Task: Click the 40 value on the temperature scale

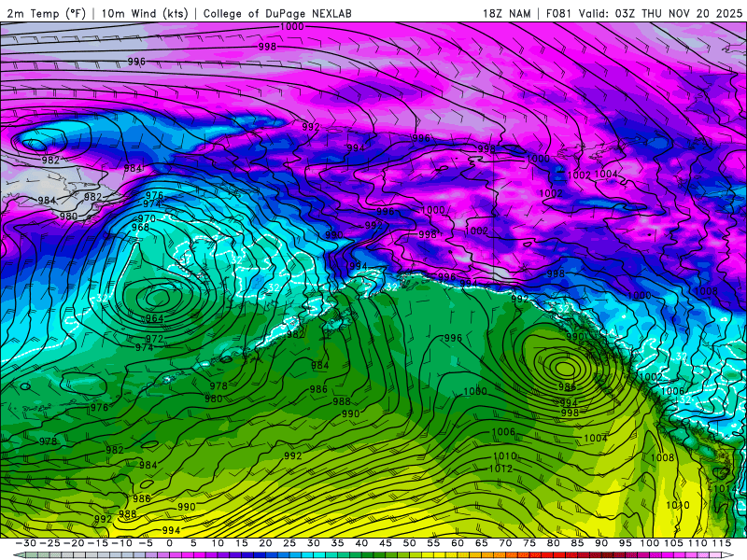Action: click(x=361, y=543)
